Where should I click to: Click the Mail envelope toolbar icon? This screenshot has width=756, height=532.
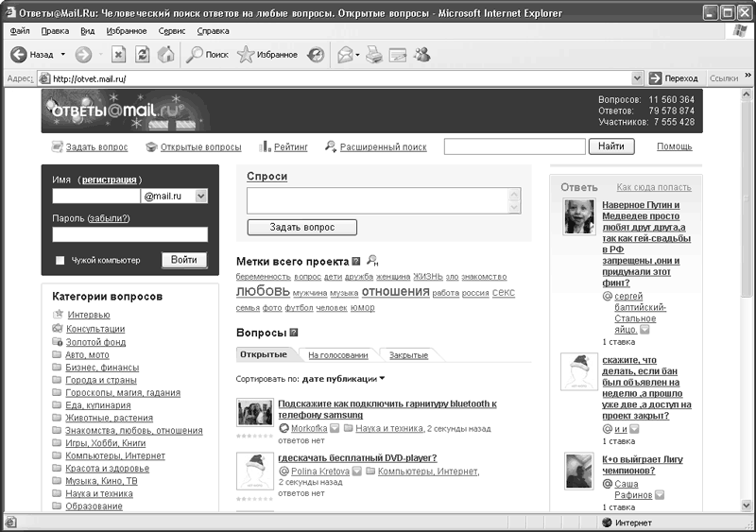click(345, 55)
